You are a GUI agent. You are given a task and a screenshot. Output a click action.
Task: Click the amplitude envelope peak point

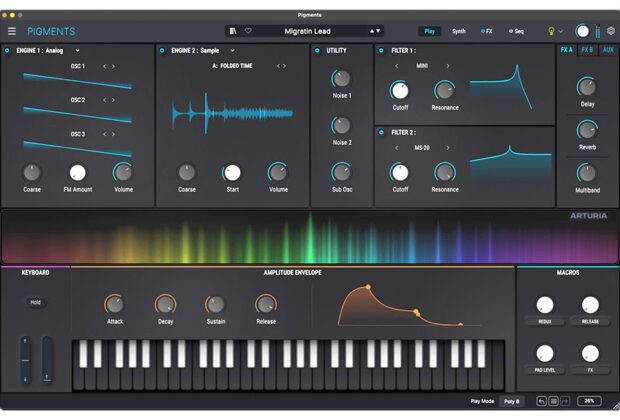tap(368, 287)
